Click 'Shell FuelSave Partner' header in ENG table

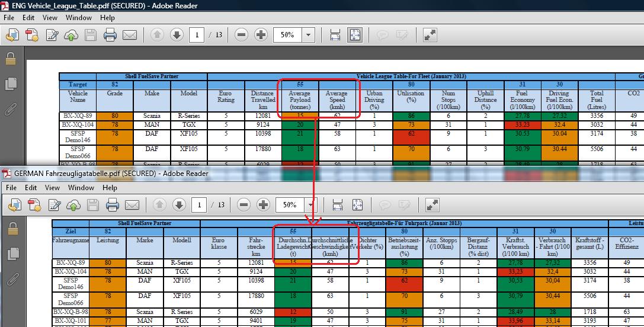click(152, 76)
